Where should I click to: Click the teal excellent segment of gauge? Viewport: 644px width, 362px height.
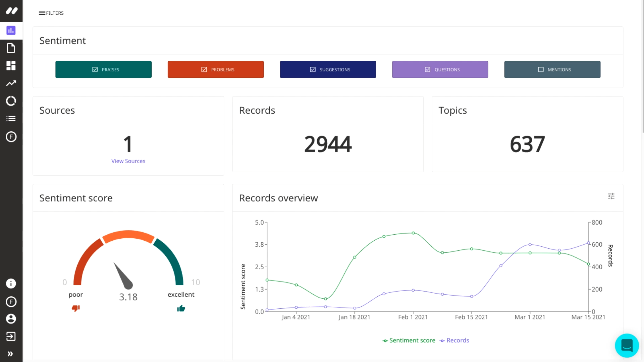click(172, 261)
